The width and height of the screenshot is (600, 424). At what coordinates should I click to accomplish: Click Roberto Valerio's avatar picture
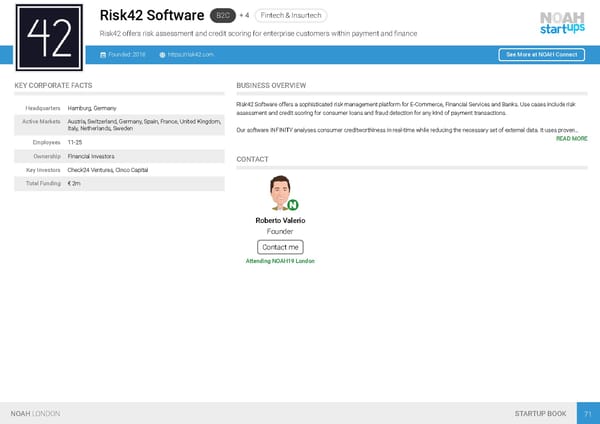coord(280,193)
